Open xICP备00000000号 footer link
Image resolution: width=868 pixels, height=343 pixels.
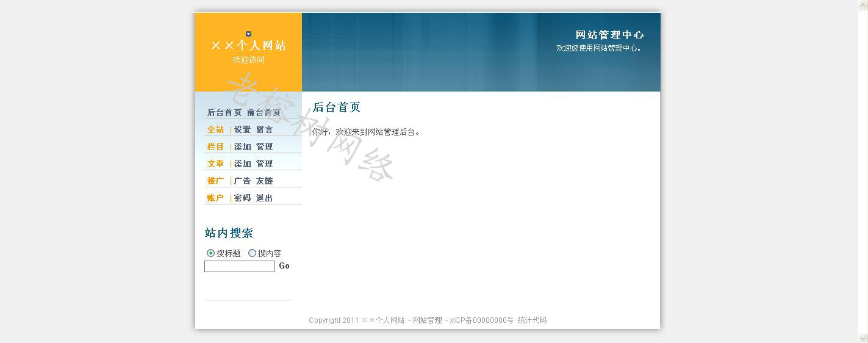[x=482, y=320]
